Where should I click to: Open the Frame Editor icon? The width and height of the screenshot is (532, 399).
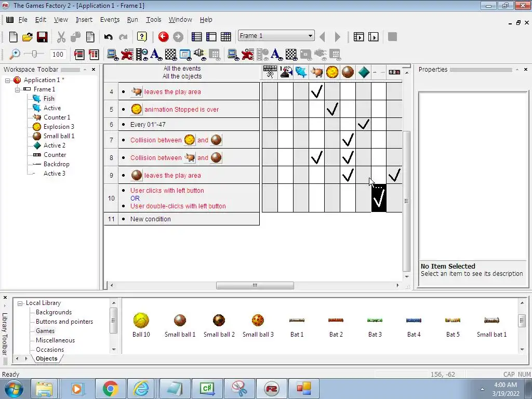pyautogui.click(x=211, y=37)
